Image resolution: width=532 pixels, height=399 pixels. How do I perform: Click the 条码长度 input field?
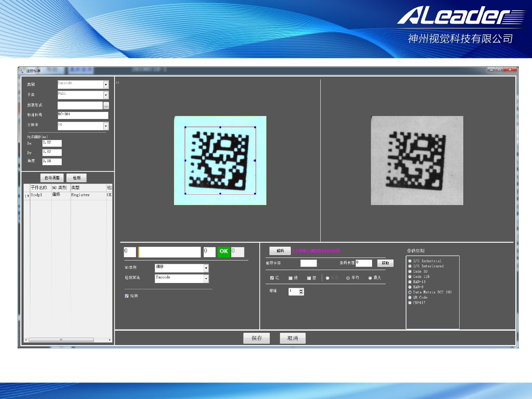364,263
